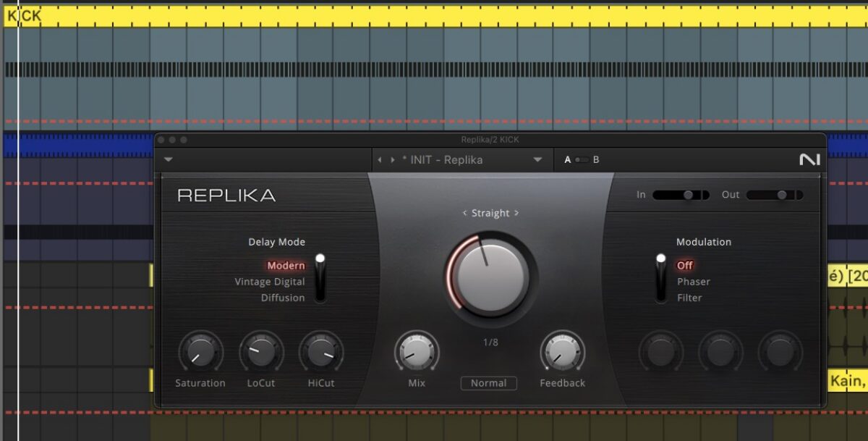
Task: Adjust the Out level slider
Action: click(774, 195)
